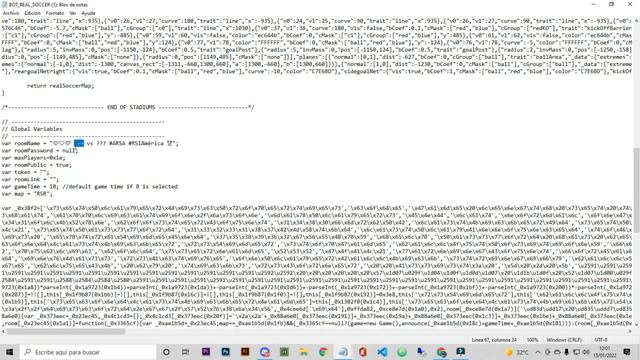The height and width of the screenshot is (360, 640).
Task: Click the Notepad title bar file icon
Action: pyautogui.click(x=4, y=4)
